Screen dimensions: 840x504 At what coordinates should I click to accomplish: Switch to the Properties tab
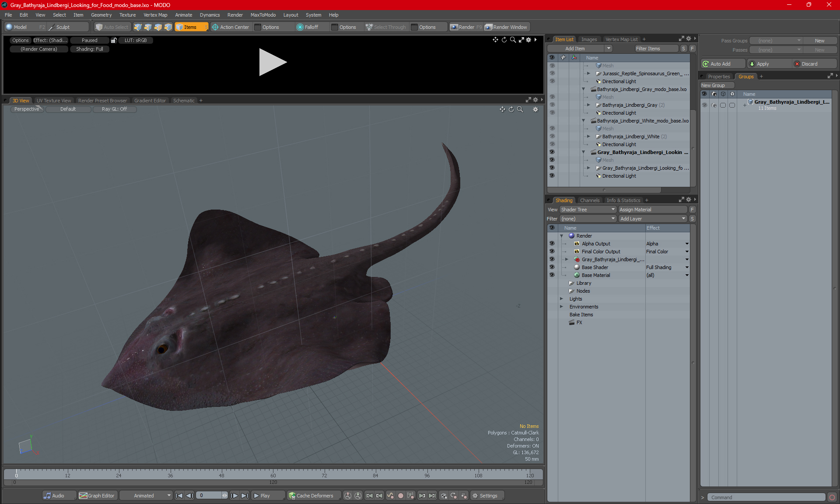pos(718,77)
